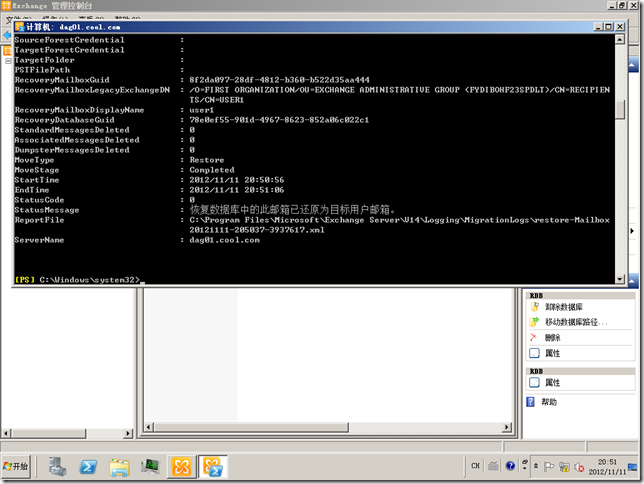Viewport: 644px width, 484px height.
Task: Click the MoveType value Restore
Action: [x=207, y=160]
